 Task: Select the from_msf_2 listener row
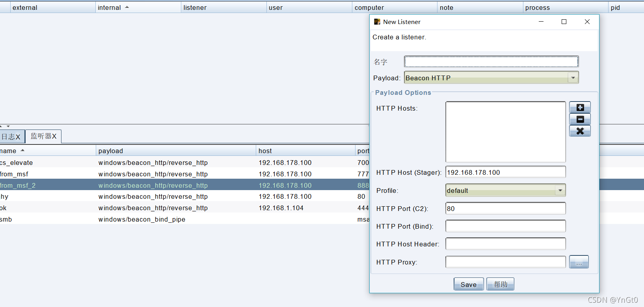[x=184, y=185]
